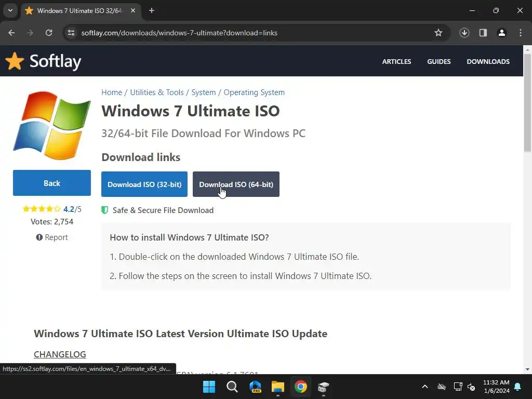Select the Windows 7 Ultimate ISO tab
This screenshot has width=532, height=399.
(x=81, y=10)
